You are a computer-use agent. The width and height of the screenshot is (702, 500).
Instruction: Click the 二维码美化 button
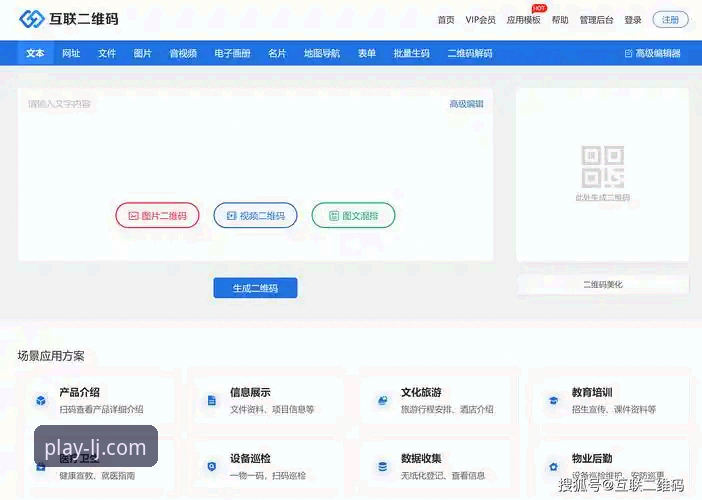pyautogui.click(x=603, y=284)
